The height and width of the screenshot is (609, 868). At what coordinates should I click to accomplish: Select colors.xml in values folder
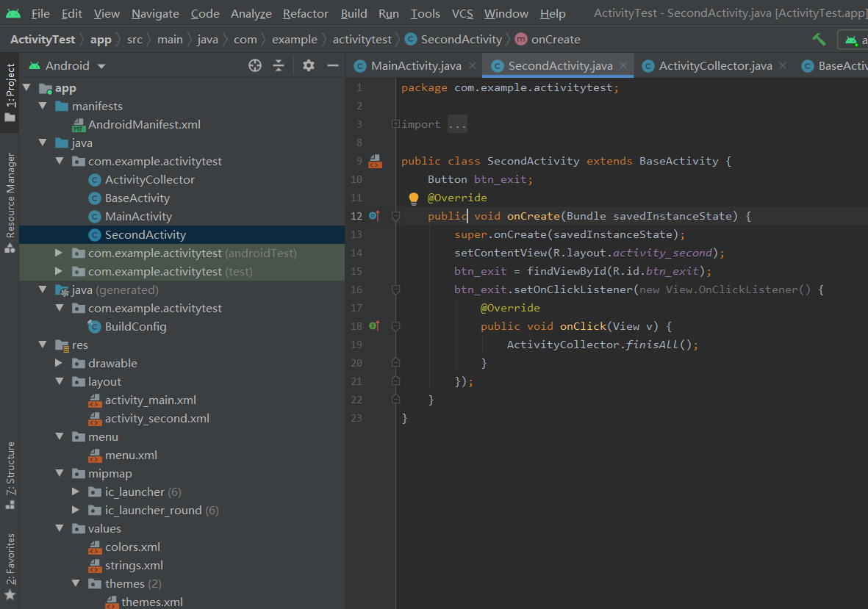132,547
